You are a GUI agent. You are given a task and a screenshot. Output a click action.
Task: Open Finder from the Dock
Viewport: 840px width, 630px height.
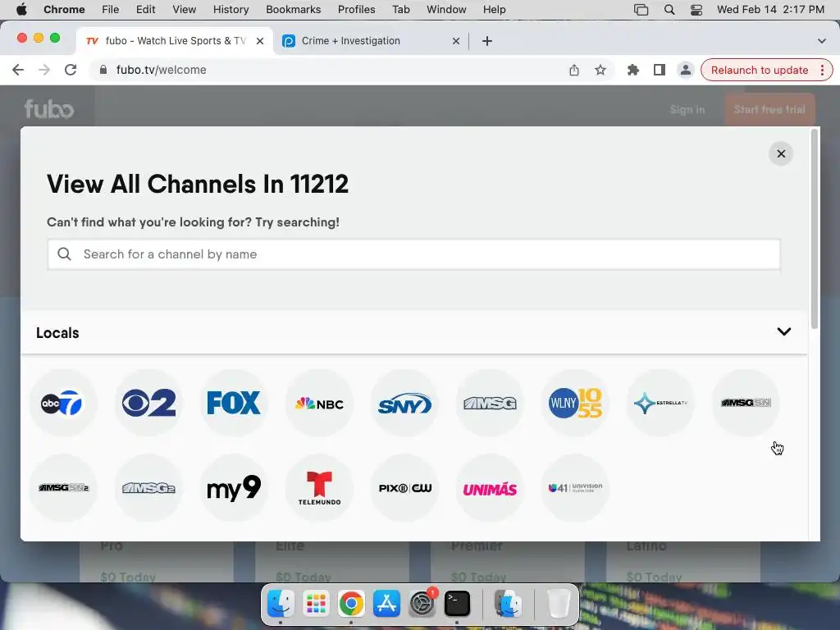tap(281, 603)
